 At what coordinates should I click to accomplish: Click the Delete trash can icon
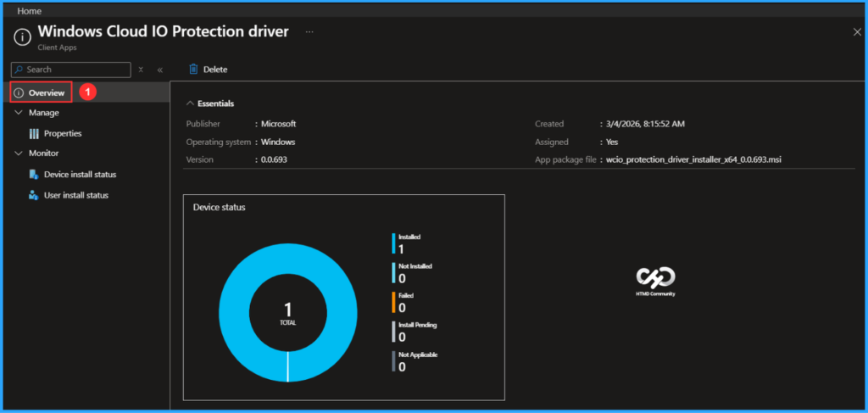(193, 70)
